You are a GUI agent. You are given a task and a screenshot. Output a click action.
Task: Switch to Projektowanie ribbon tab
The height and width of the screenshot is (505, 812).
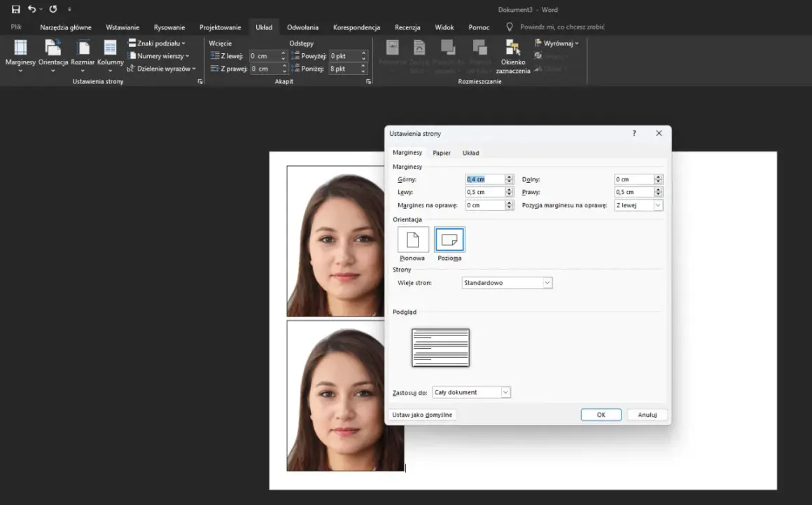(x=220, y=27)
